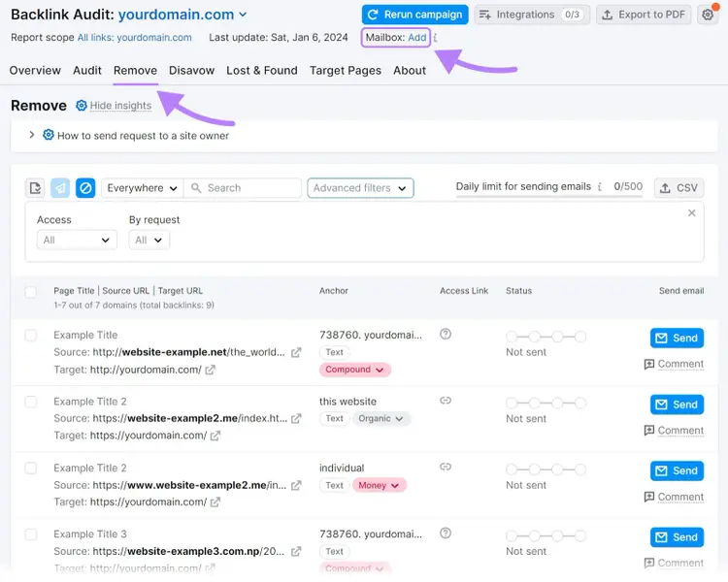The image size is (728, 582).
Task: Click the report scope 'All links: yourdomain.com' link
Action: tap(135, 38)
